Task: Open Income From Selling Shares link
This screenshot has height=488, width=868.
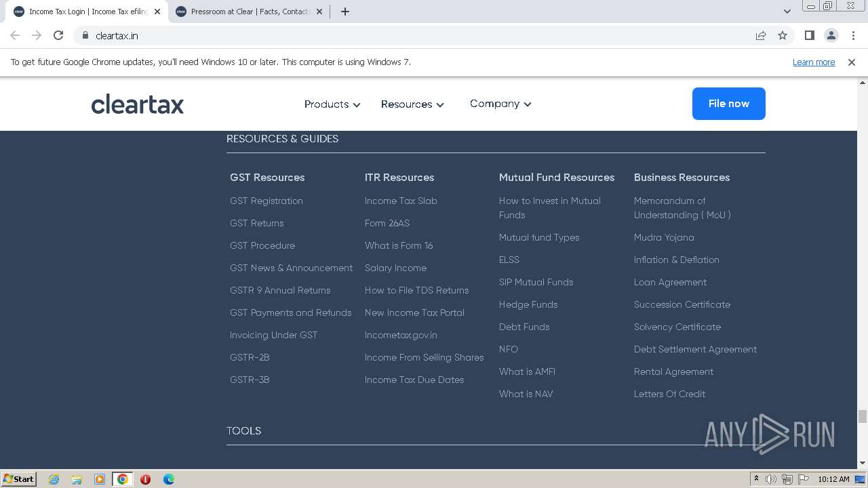Action: point(425,357)
